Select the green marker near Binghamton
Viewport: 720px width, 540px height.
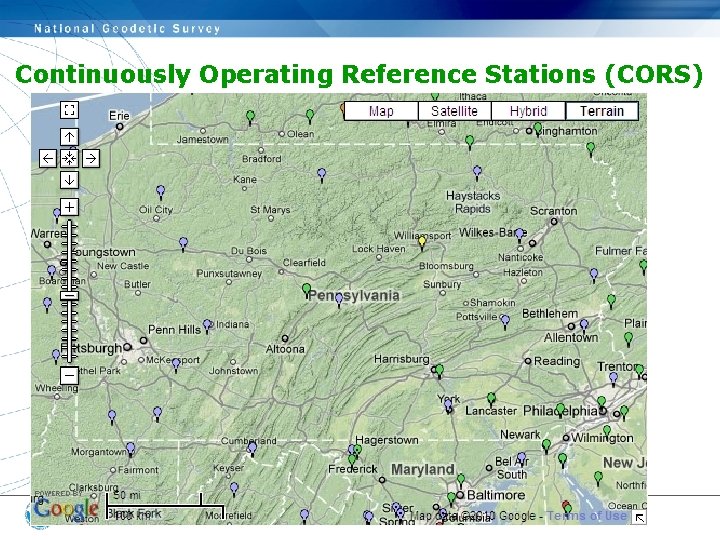pos(538,129)
